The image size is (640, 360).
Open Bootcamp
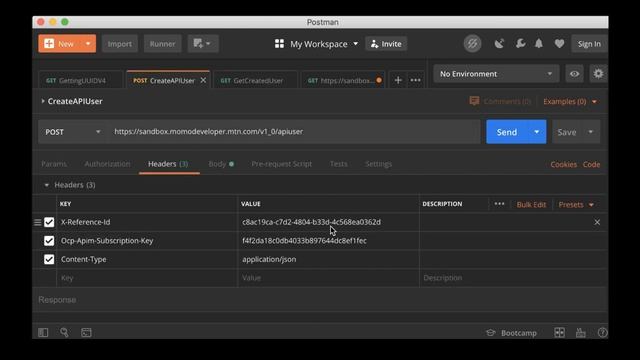pyautogui.click(x=511, y=333)
